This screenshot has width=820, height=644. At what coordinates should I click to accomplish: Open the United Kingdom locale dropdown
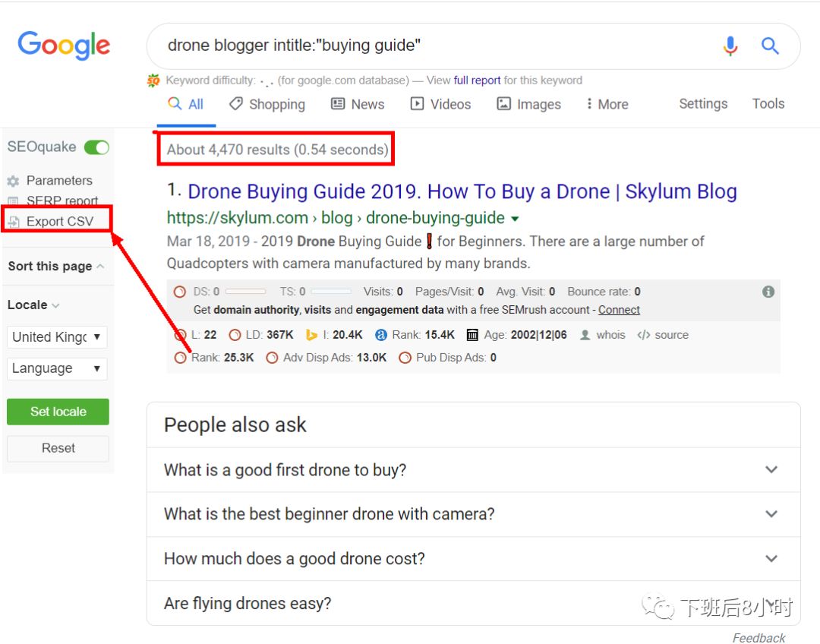tap(57, 337)
